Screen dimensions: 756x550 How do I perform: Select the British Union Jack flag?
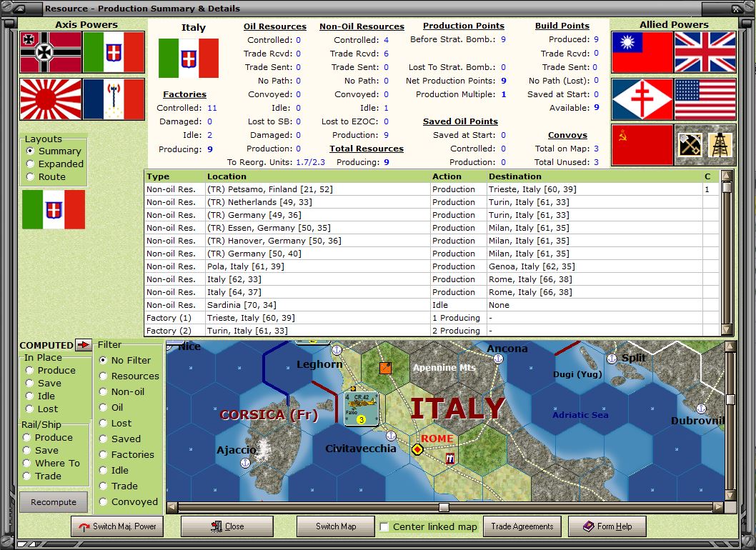(705, 52)
